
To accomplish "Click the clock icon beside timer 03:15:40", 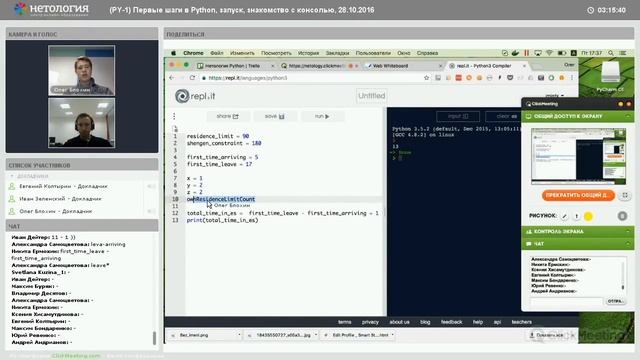I will 590,10.
